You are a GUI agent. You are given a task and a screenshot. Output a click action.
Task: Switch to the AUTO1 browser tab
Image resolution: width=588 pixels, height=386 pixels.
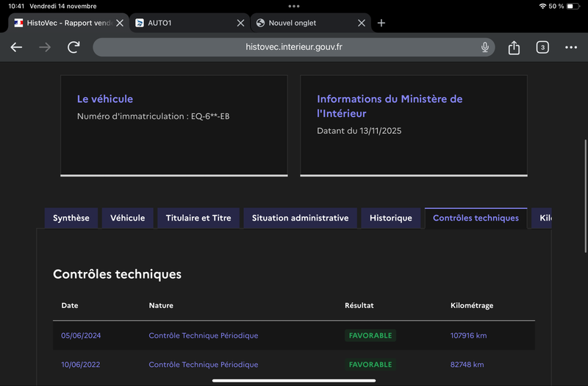tap(184, 23)
